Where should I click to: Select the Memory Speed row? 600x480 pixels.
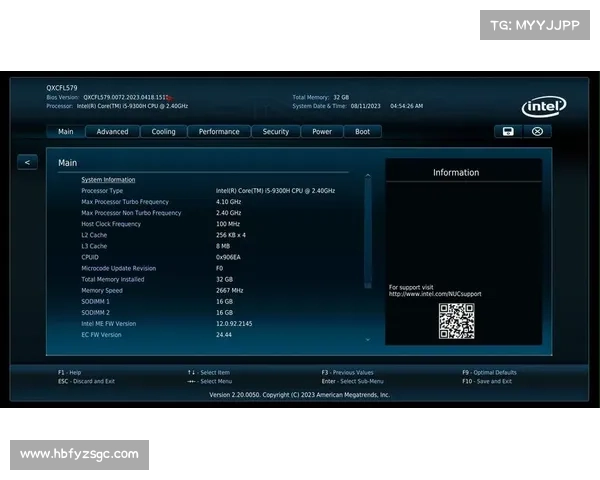pyautogui.click(x=162, y=291)
